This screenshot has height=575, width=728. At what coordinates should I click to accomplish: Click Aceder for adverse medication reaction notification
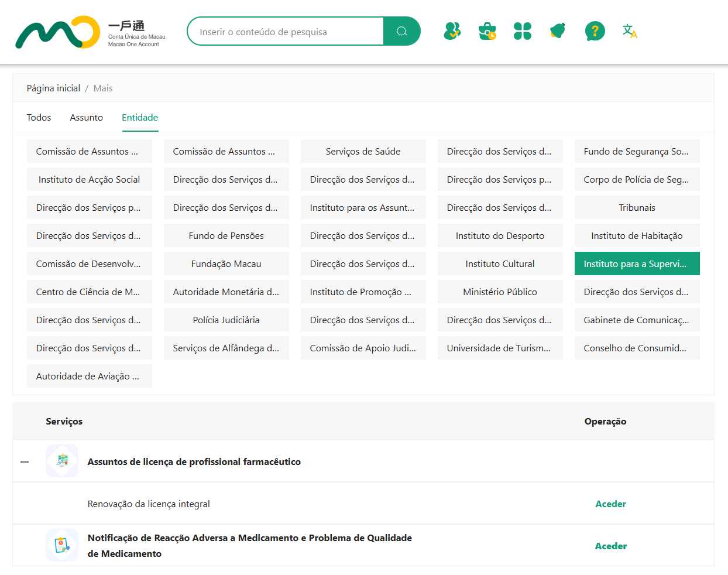[x=610, y=546]
